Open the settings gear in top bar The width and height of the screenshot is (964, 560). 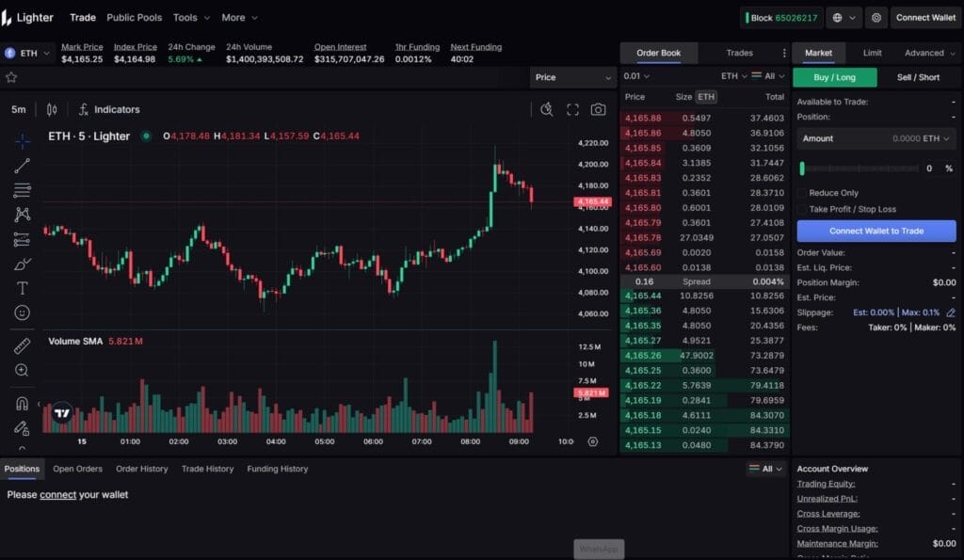coord(876,18)
